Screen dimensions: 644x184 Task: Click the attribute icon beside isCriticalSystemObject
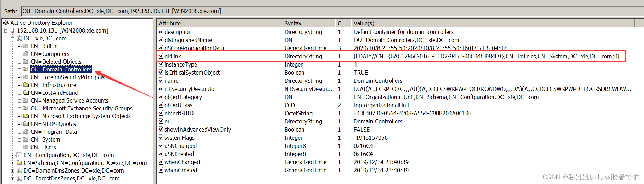[x=161, y=73]
